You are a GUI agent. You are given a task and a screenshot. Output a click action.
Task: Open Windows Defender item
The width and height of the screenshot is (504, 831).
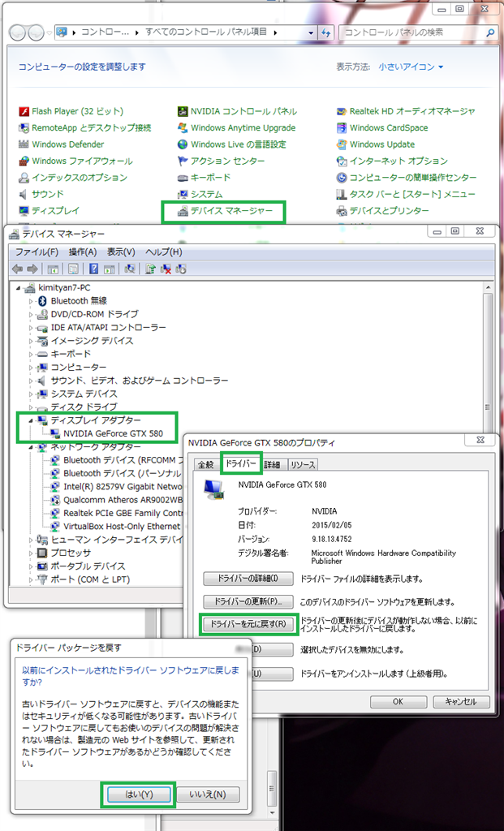(62, 144)
